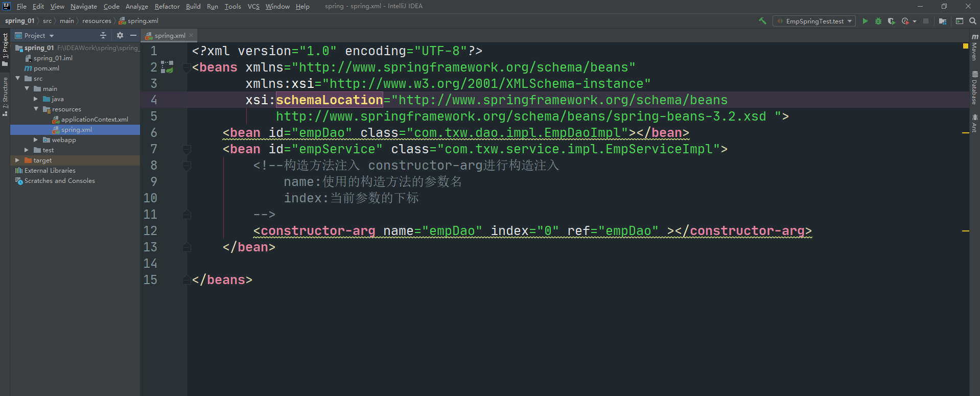Click the Profiler run icon
This screenshot has width=980, height=396.
905,21
